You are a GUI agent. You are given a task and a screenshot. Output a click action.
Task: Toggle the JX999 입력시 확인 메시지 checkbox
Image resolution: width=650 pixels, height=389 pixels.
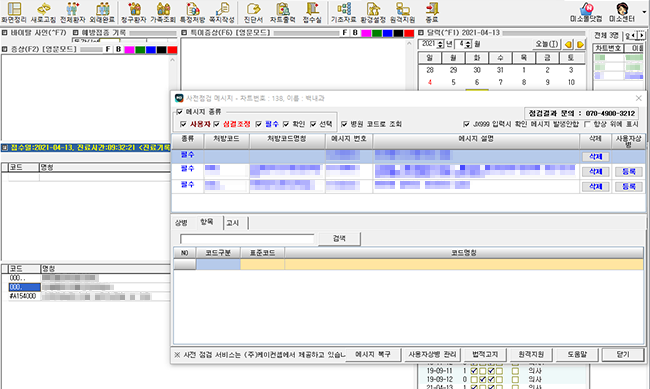(466, 124)
